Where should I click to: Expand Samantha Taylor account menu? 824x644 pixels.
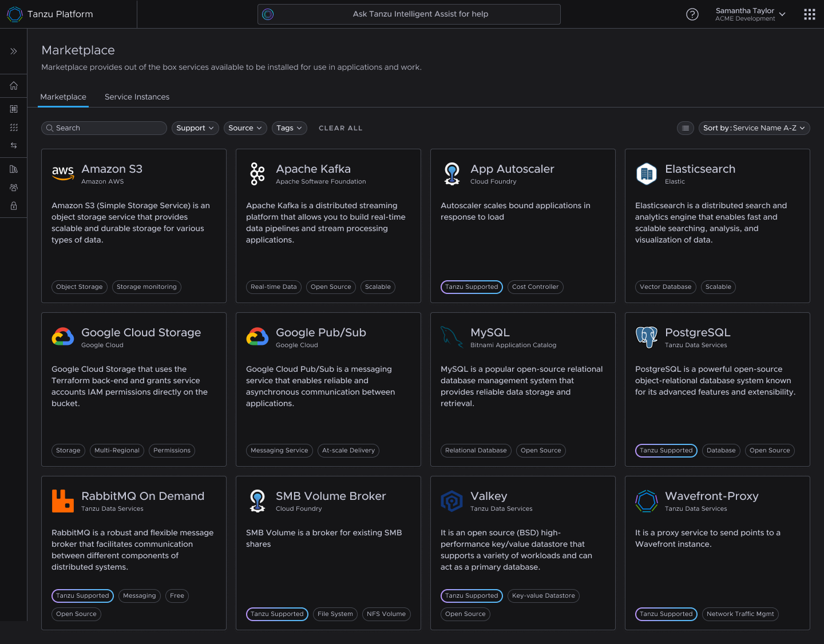[x=750, y=14]
